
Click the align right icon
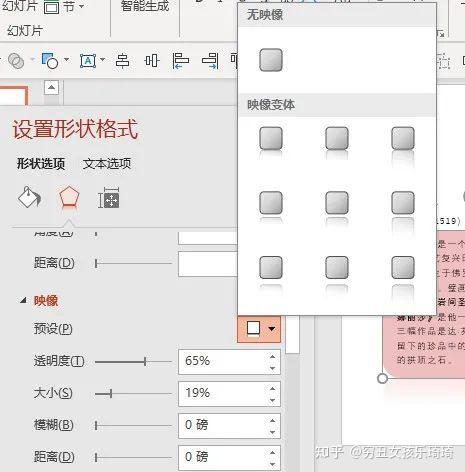coord(210,61)
